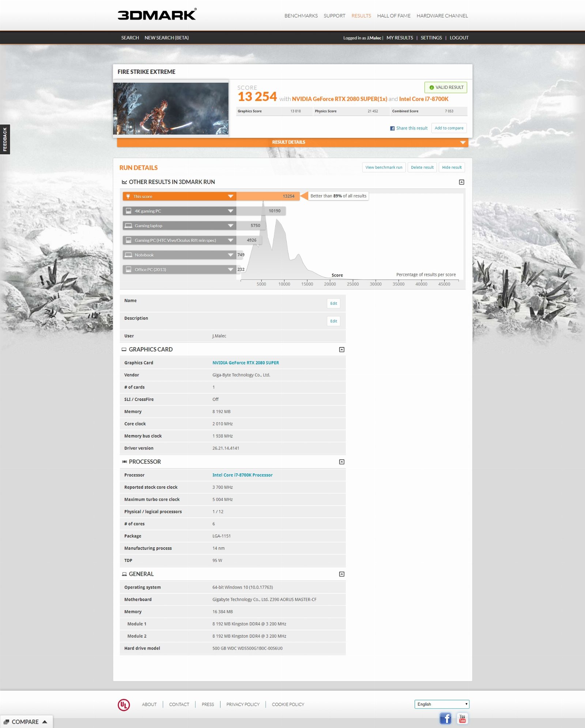Expand the Compare panel arrow
The height and width of the screenshot is (728, 585).
pos(45,722)
